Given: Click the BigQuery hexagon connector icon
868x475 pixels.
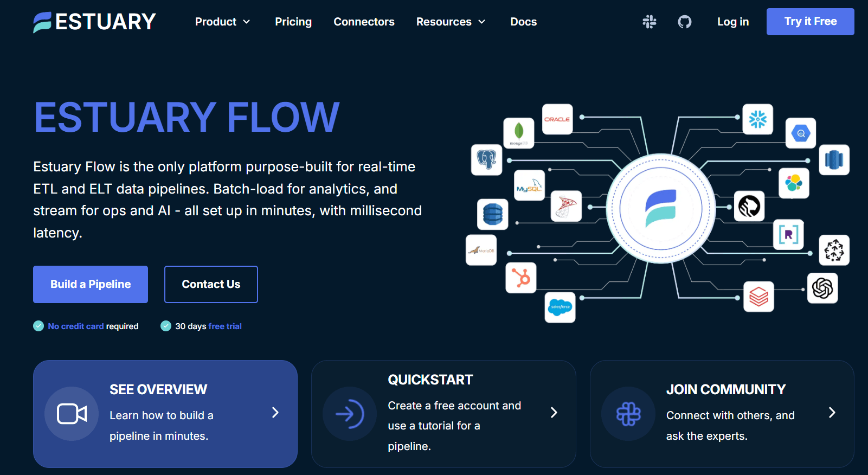Looking at the screenshot, I should [801, 133].
